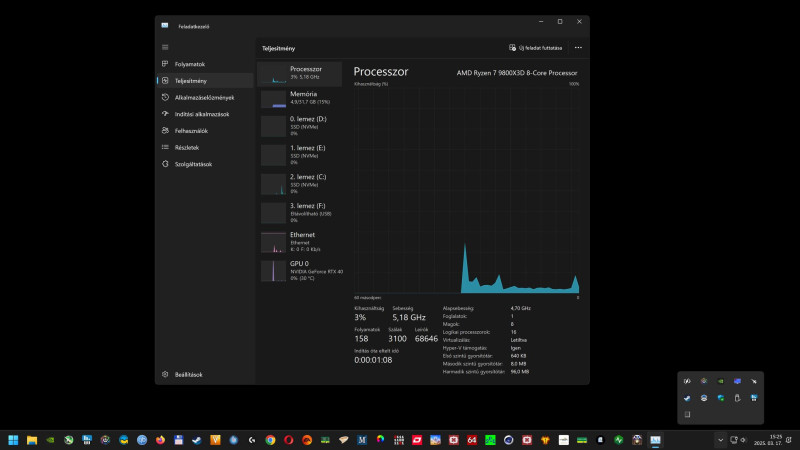Click the active Task Manager taskbar icon
The width and height of the screenshot is (800, 450).
(655, 440)
